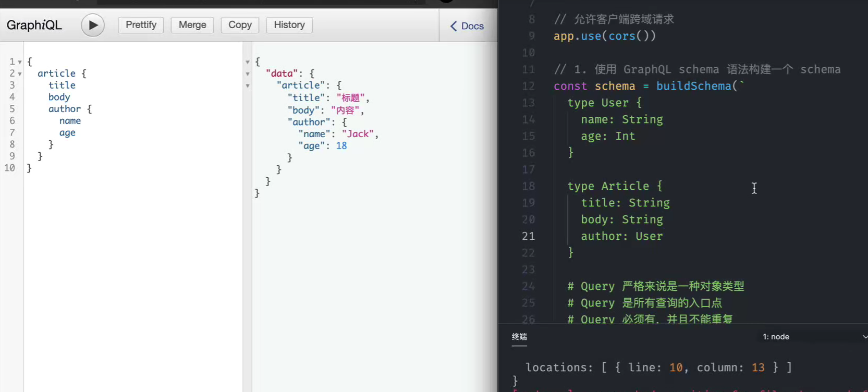Click line number 21 in code editor
868x392 pixels.
[x=528, y=236]
